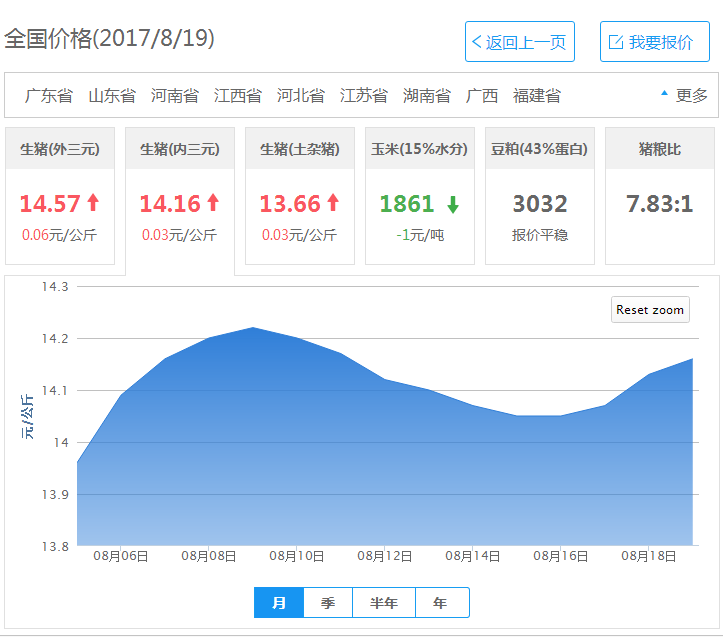Viewport: 723px width, 637px height.
Task: Click the green down arrow beside 1861
Action: tap(452, 204)
